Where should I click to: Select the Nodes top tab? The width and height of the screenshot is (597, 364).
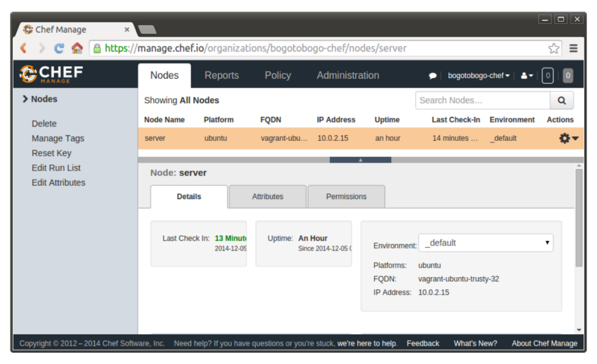[x=164, y=75]
